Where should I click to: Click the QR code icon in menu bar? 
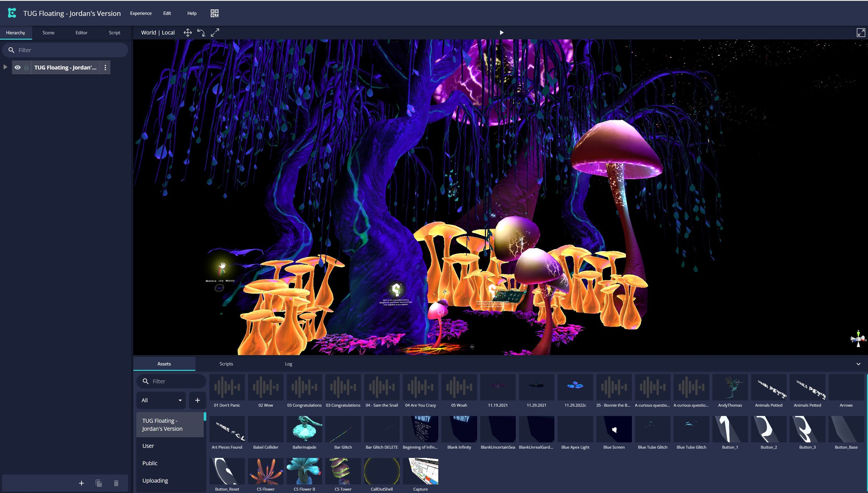[214, 13]
